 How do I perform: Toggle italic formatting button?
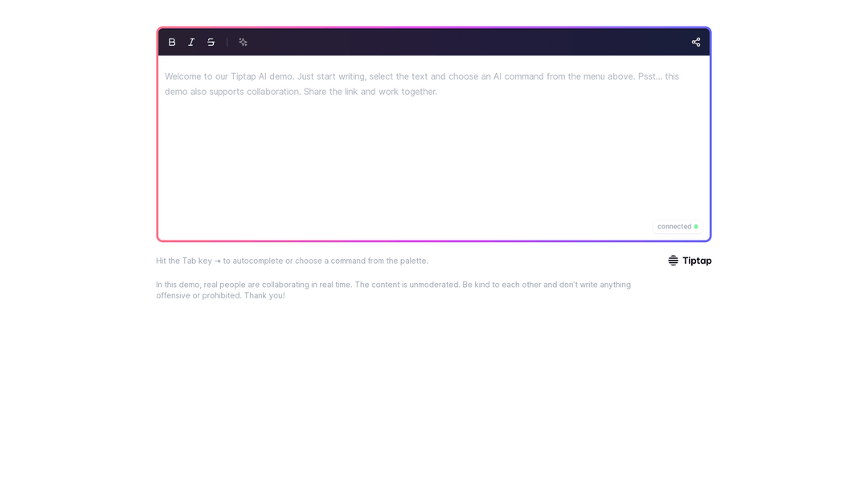pyautogui.click(x=191, y=42)
